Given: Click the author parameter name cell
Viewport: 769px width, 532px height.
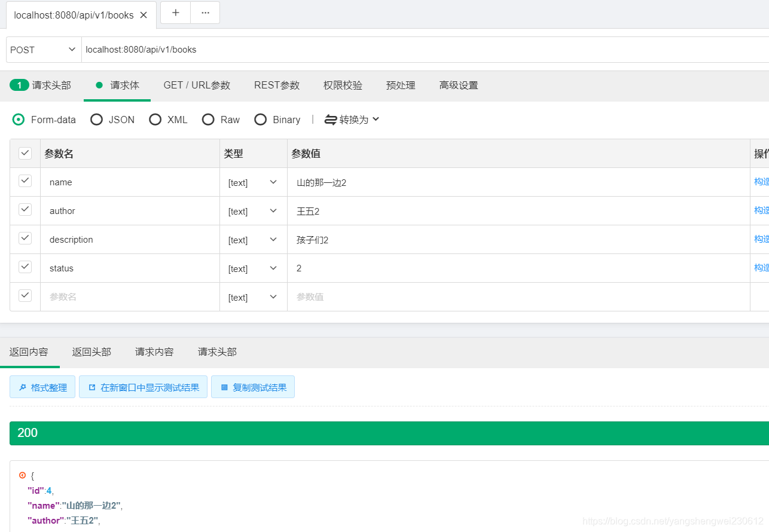Looking at the screenshot, I should 130,211.
